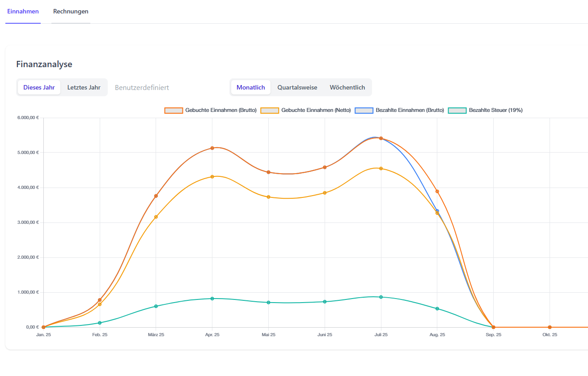Viewport: 588px width, 376px height.
Task: Click the Finanzanalyse heading
Action: click(x=44, y=64)
